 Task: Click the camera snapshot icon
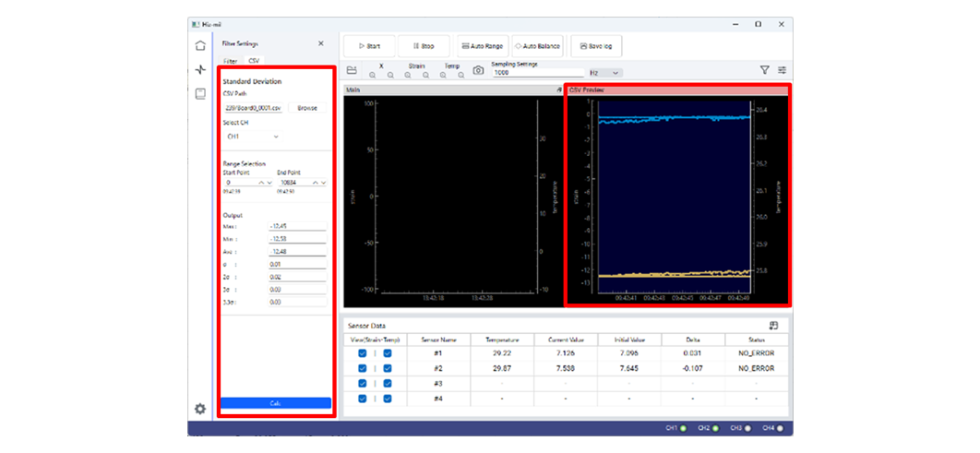pos(478,70)
